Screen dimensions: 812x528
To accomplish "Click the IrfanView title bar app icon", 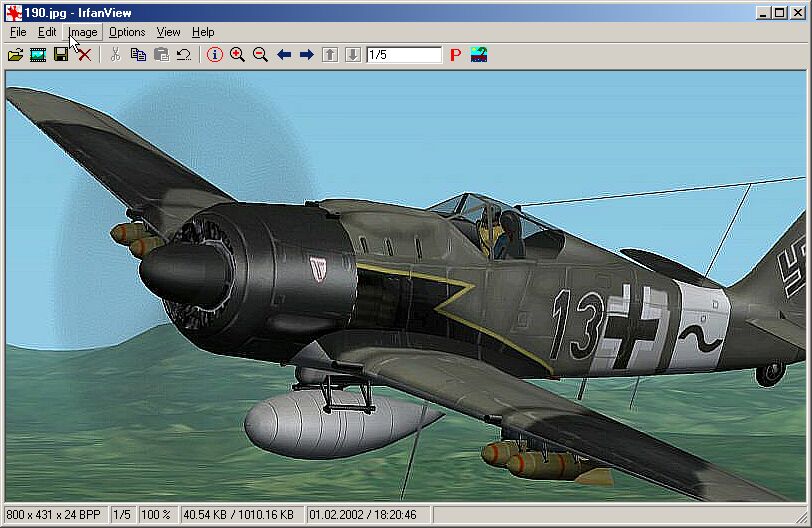I will tap(14, 12).
